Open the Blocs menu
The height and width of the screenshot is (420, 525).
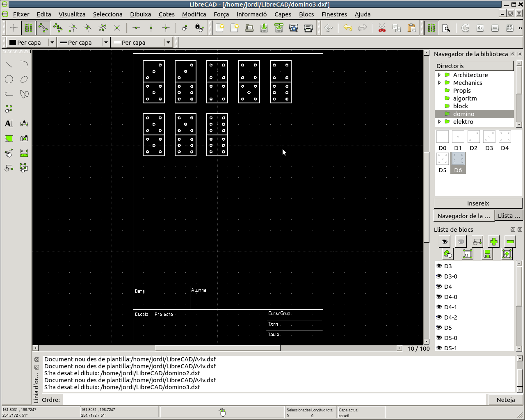[306, 14]
